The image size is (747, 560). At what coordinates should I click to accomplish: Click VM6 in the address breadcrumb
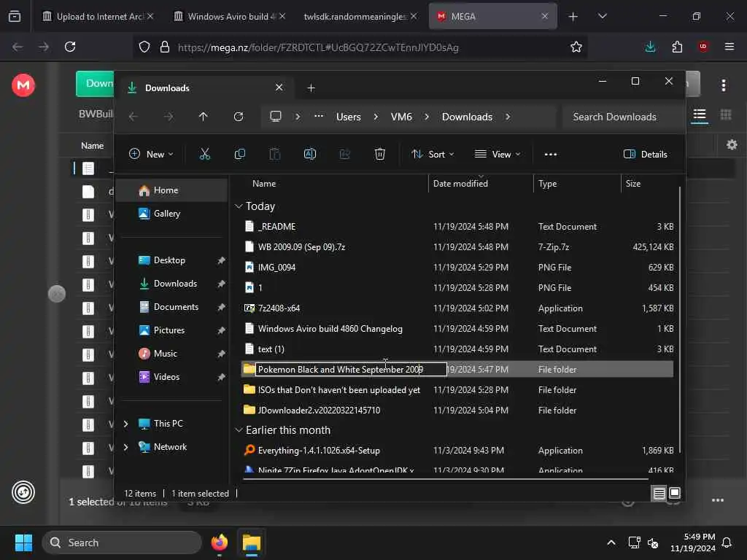tap(401, 117)
